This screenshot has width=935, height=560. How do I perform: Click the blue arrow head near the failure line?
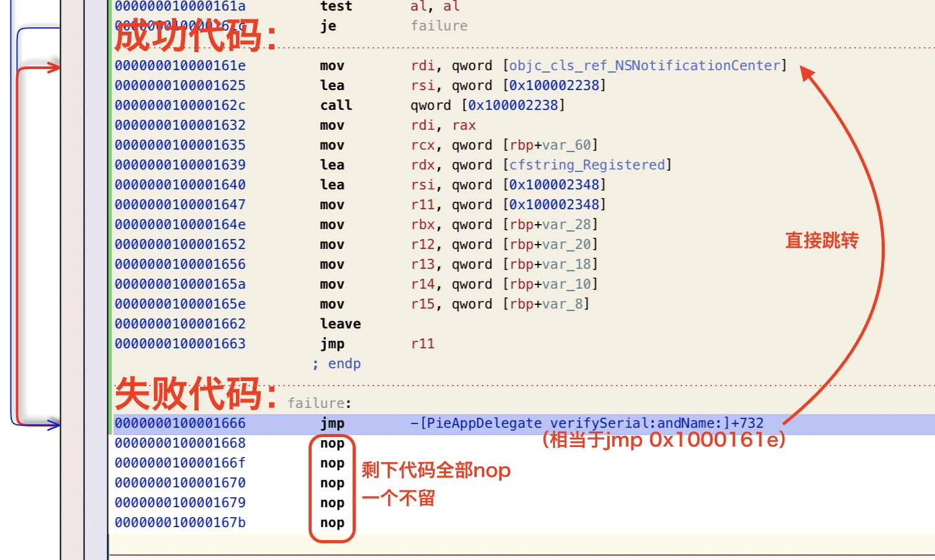tap(53, 425)
